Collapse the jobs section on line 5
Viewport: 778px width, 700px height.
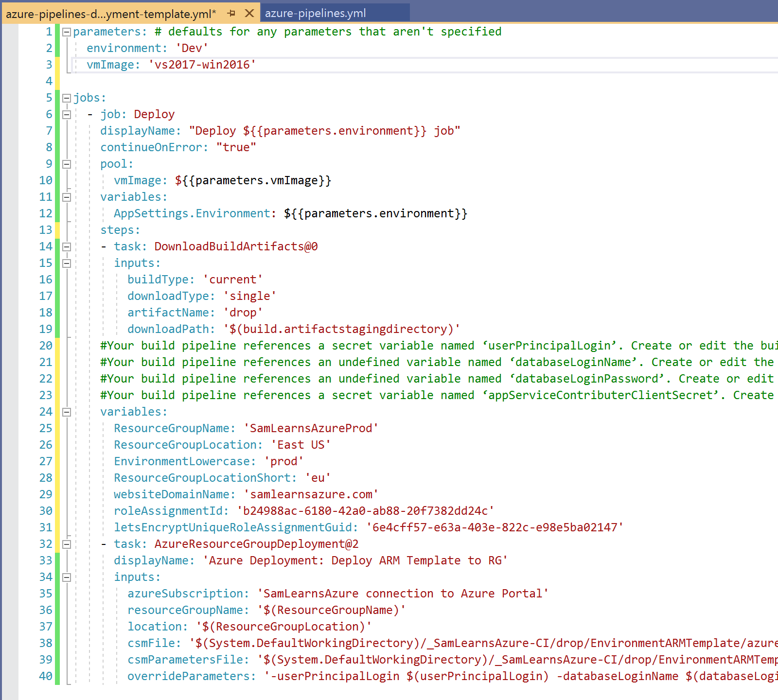point(67,98)
